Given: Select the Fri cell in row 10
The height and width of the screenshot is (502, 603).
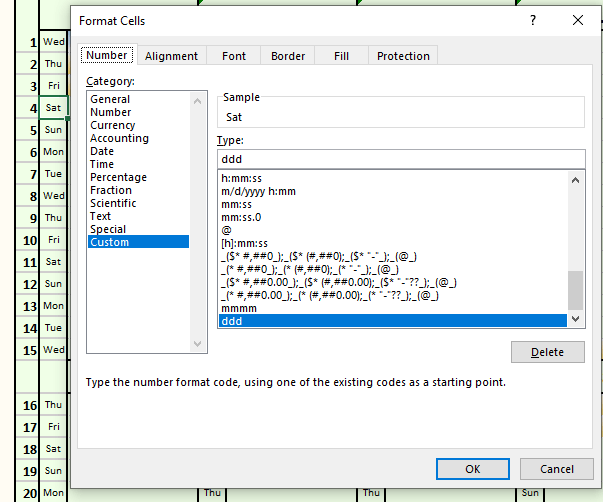Looking at the screenshot, I should coord(53,240).
